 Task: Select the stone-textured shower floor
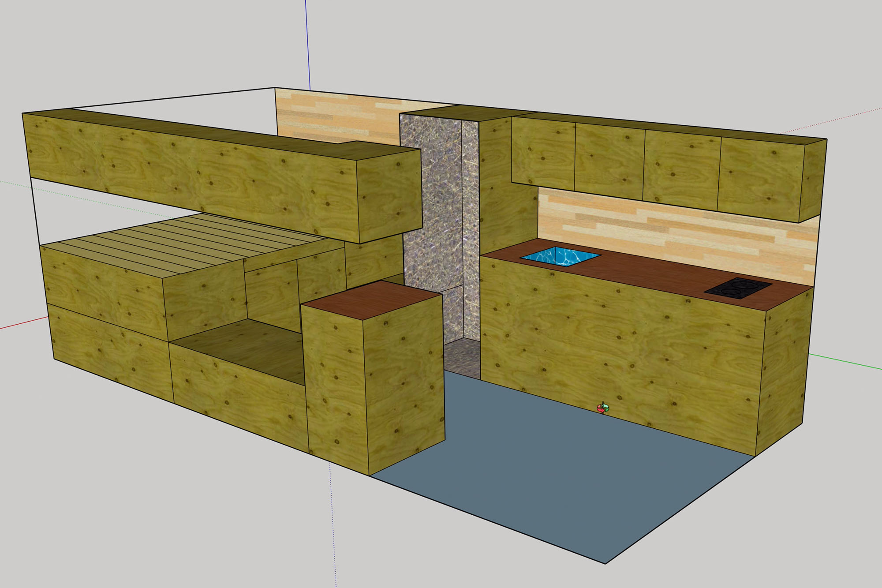coord(462,358)
